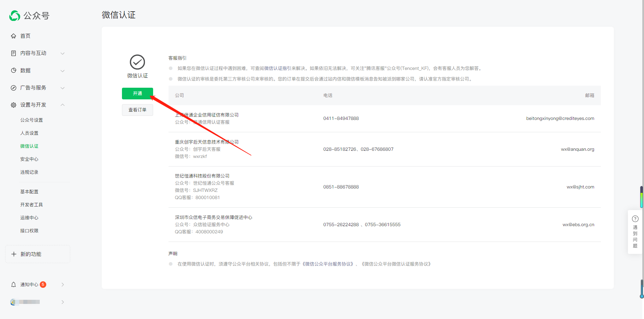Click the 通知中心 bell icon
This screenshot has width=644, height=319.
pos(14,285)
